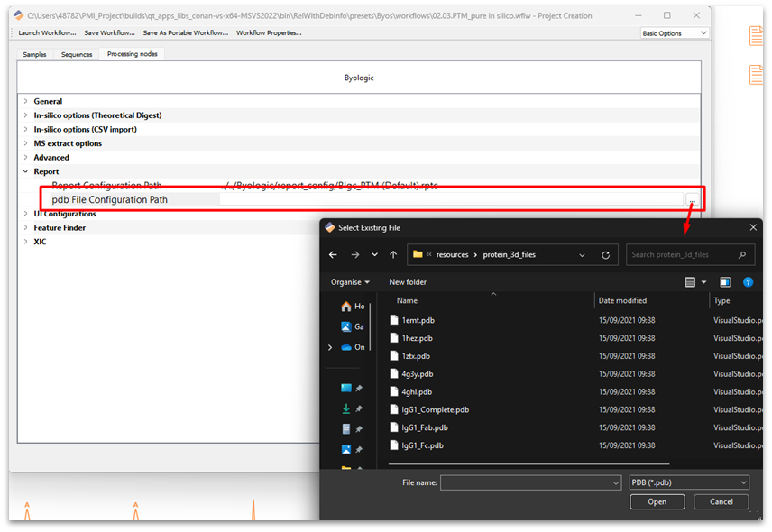The image size is (772, 532).
Task: Expand MS extract options section
Action: point(25,143)
